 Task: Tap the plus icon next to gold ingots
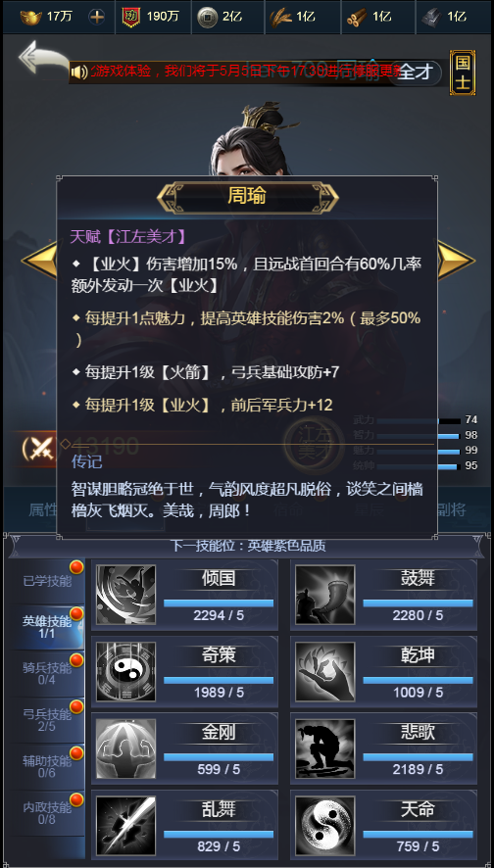[96, 17]
